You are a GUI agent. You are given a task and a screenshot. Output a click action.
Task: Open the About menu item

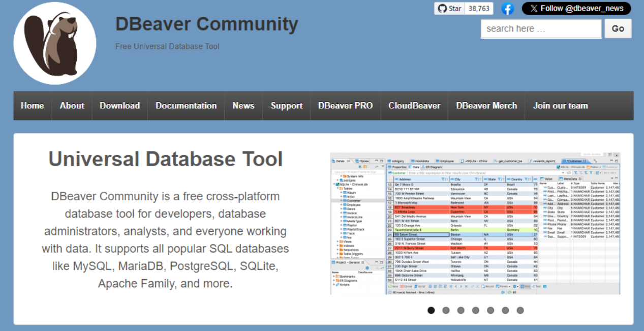point(72,106)
